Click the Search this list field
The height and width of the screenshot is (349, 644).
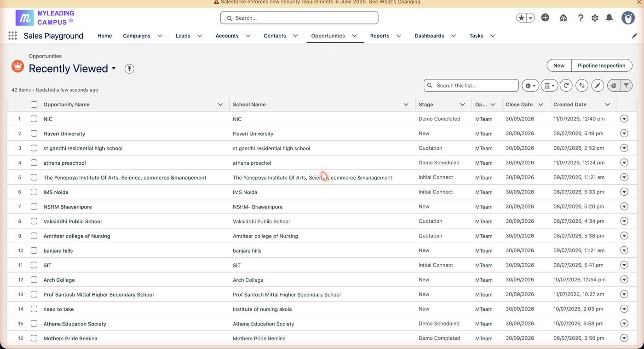pos(471,86)
